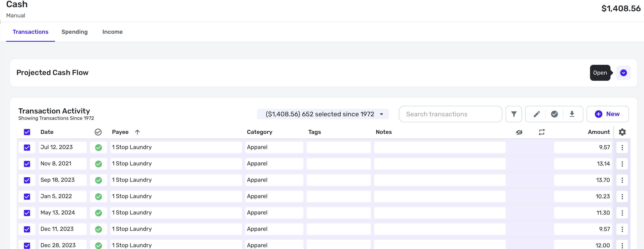The width and height of the screenshot is (644, 249).
Task: Open the three-dot menu for Jul 12, 2023
Action: click(622, 148)
